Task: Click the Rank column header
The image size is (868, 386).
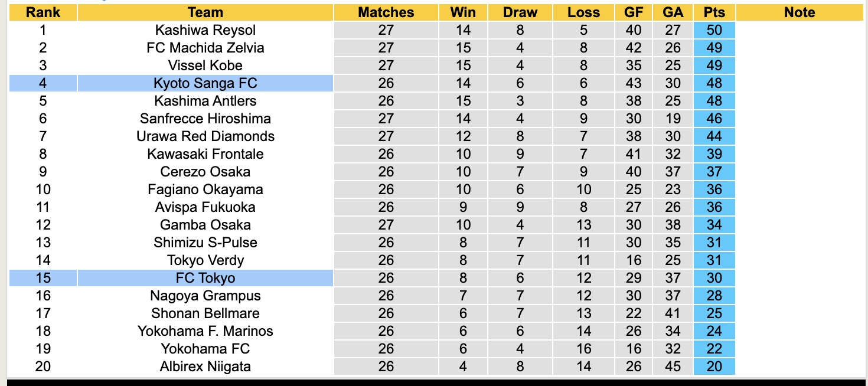Action: coord(43,12)
